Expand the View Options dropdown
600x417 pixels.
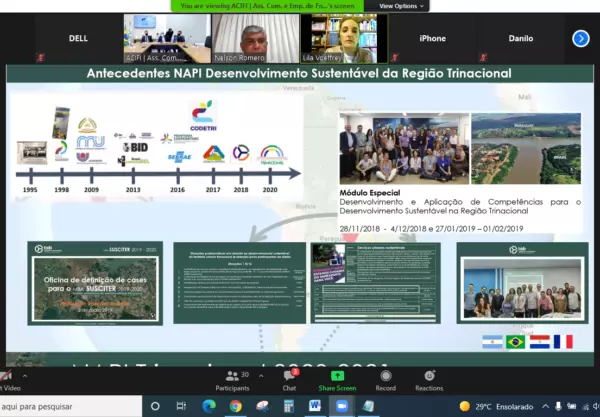(x=402, y=6)
